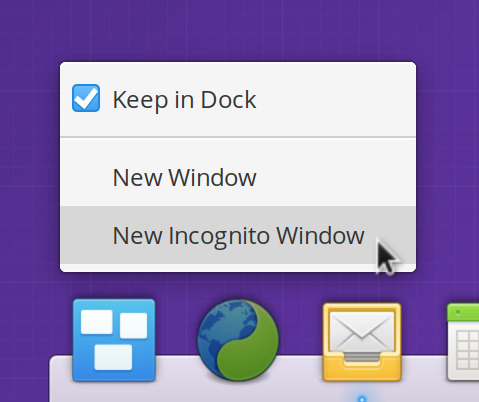Open the Mail app in the dock
The height and width of the screenshot is (402, 479).
pyautogui.click(x=362, y=342)
